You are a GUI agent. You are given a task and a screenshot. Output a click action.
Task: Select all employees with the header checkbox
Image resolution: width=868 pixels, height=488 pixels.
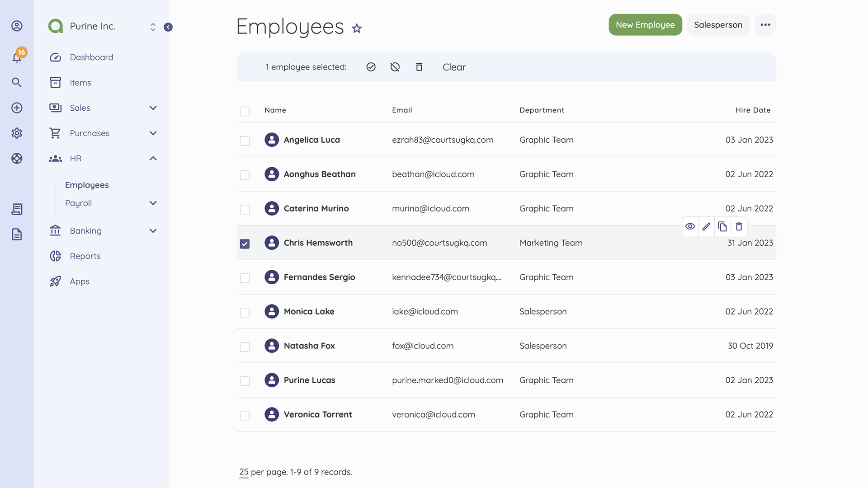pyautogui.click(x=245, y=111)
